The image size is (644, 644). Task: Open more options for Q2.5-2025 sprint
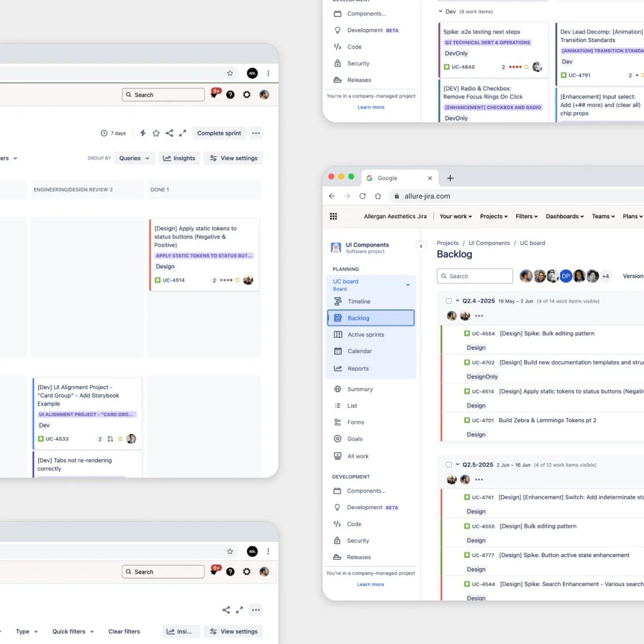pos(479,479)
